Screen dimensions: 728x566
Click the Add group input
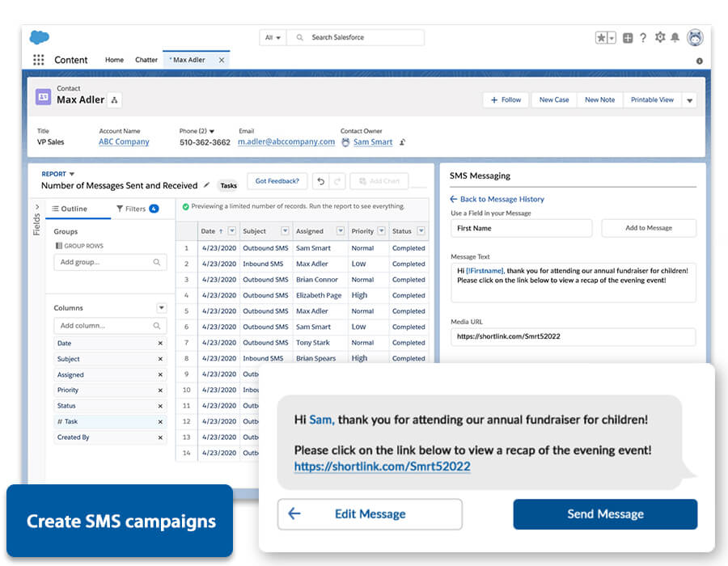point(110,262)
